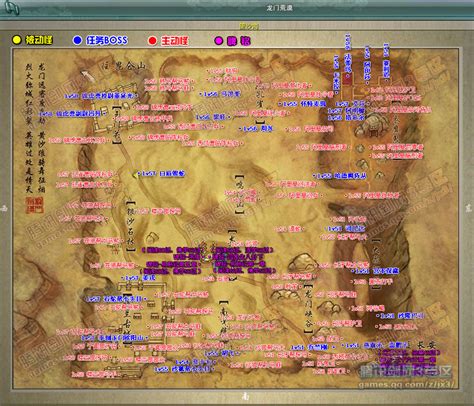Click the 龙门荒漠 window title

point(279,7)
